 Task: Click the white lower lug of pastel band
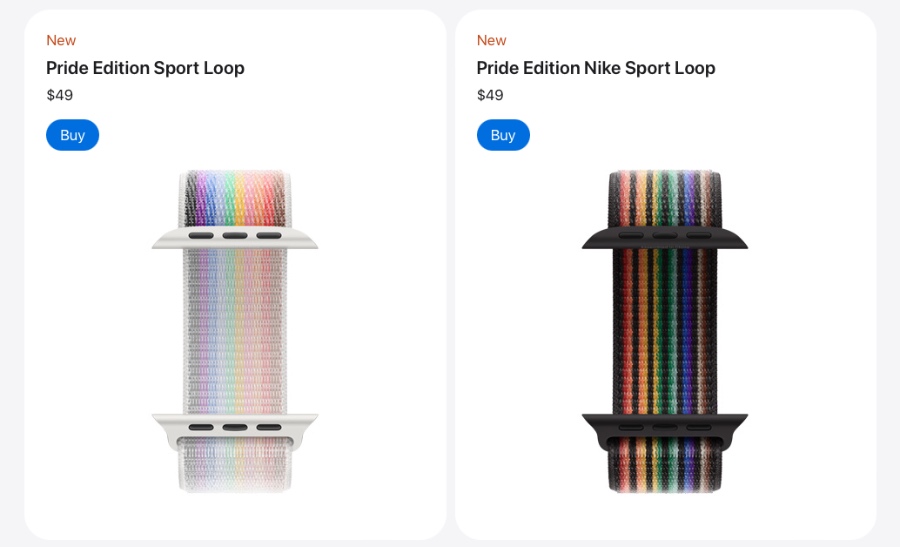235,428
